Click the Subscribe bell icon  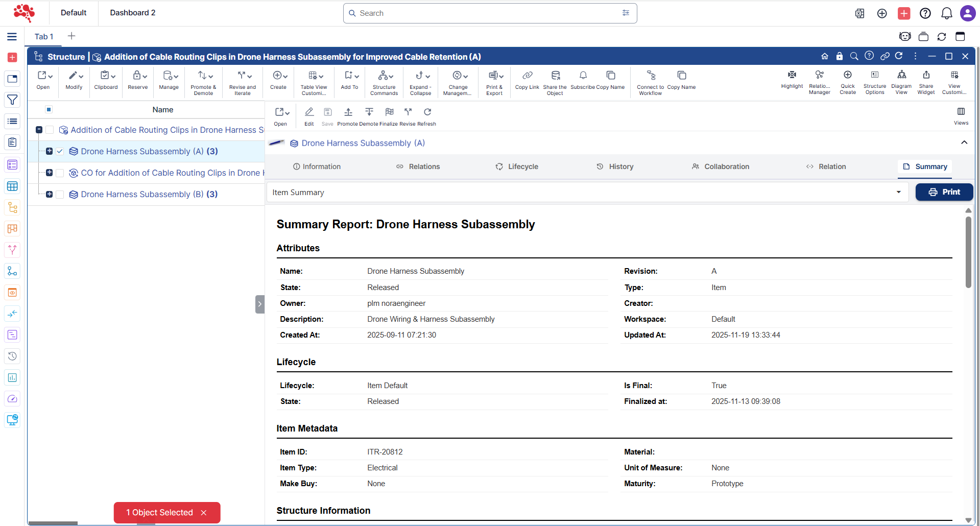(x=583, y=76)
